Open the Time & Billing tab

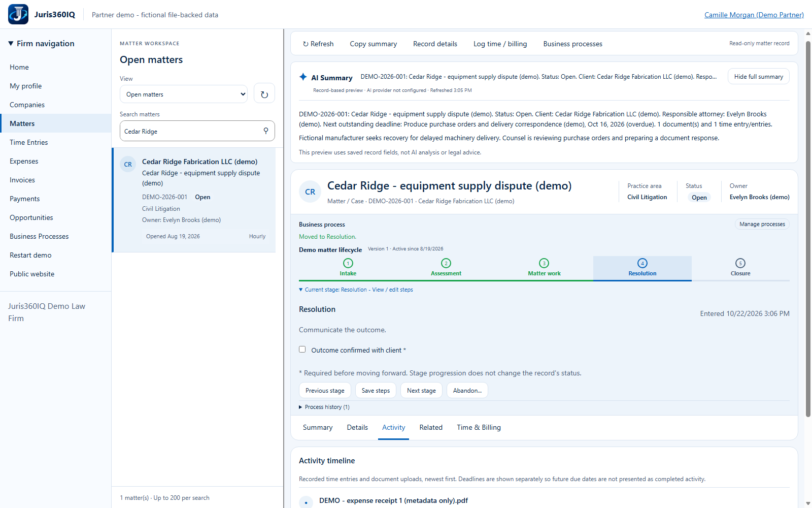(479, 427)
